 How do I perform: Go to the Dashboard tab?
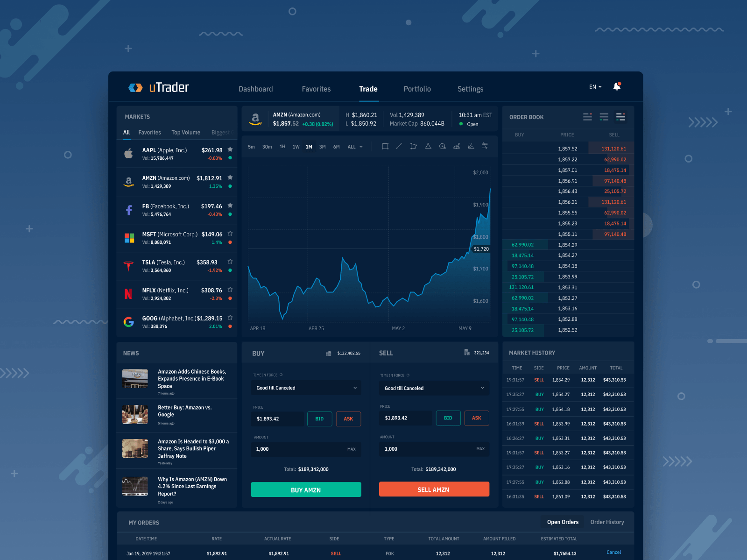(256, 89)
